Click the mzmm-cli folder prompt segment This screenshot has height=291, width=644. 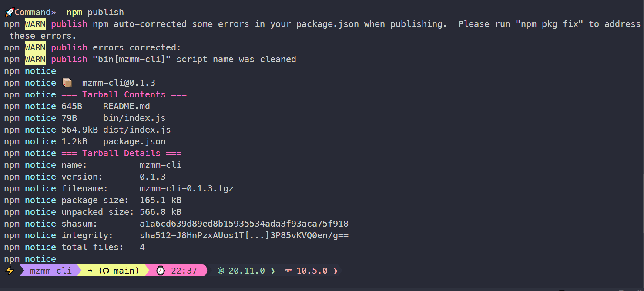pos(51,271)
